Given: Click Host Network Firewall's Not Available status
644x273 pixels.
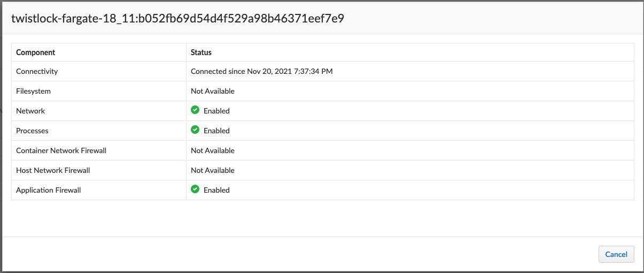Looking at the screenshot, I should (212, 170).
